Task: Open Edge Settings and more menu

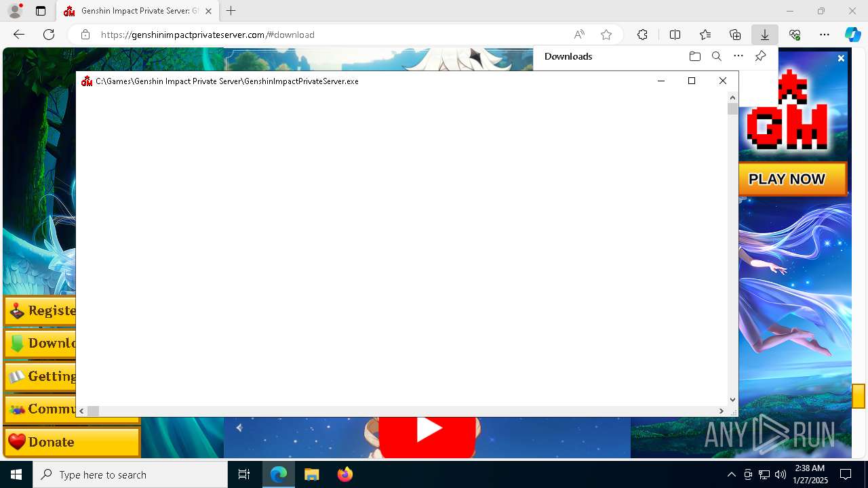Action: coord(825,35)
